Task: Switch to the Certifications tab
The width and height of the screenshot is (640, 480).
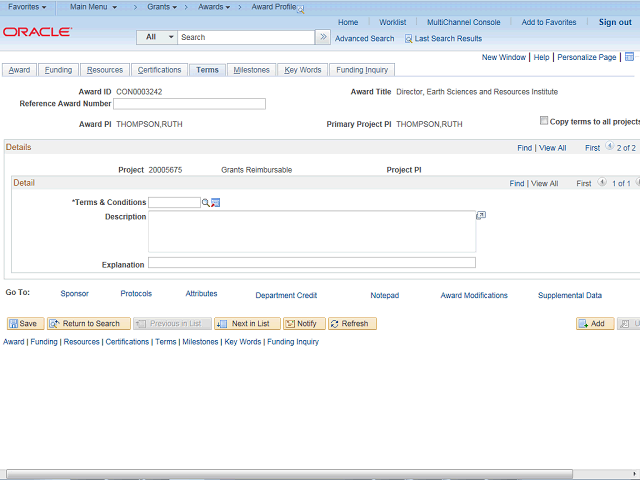Action: point(159,70)
